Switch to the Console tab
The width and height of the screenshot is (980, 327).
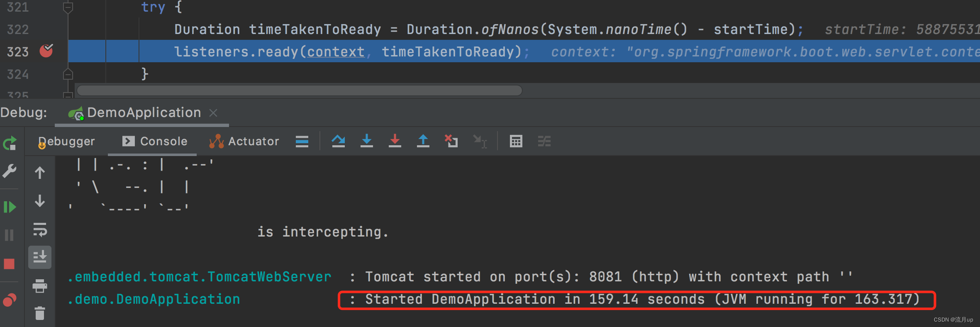click(155, 142)
